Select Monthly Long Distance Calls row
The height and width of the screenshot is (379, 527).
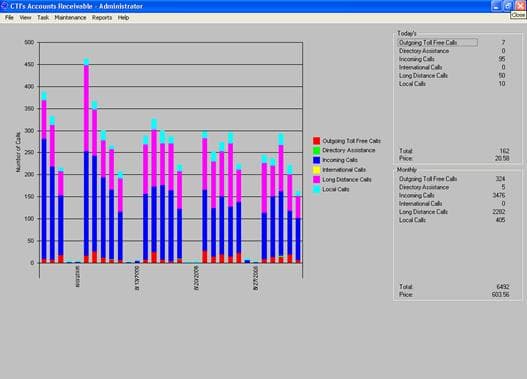452,212
